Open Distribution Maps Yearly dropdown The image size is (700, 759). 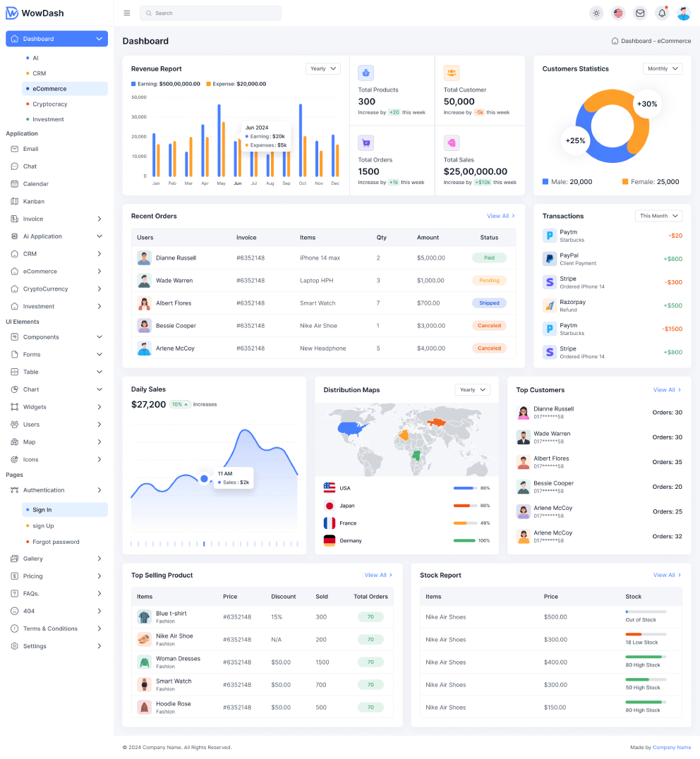[473, 389]
